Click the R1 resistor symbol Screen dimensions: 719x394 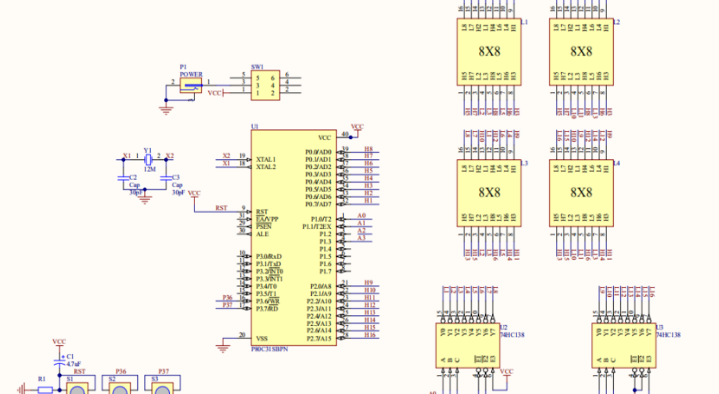coord(45,390)
